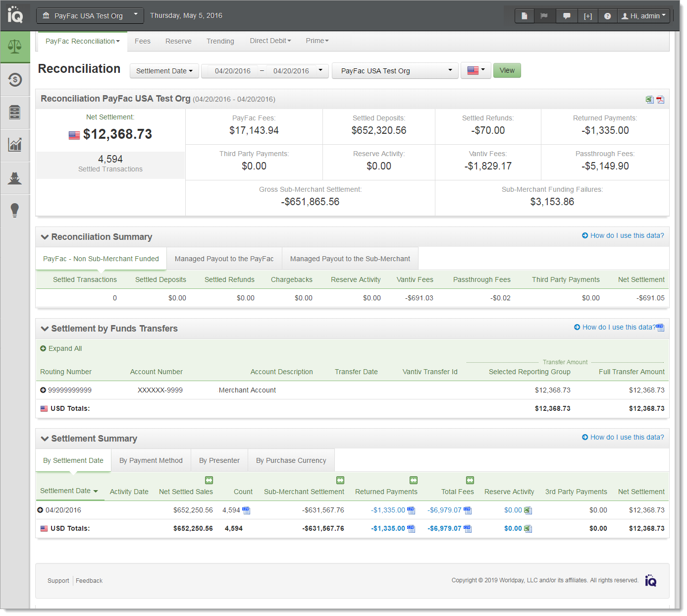Switch to the Reserve tab
Image resolution: width=687 pixels, height=616 pixels.
point(178,41)
